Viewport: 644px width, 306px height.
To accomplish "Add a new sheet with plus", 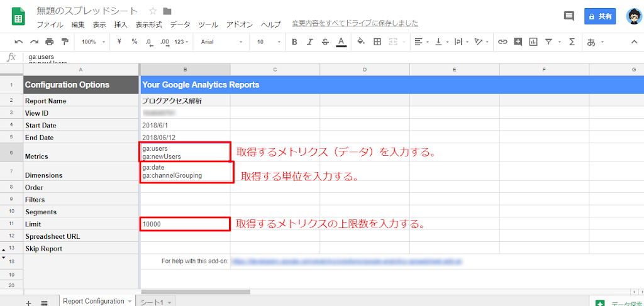I will (x=28, y=303).
